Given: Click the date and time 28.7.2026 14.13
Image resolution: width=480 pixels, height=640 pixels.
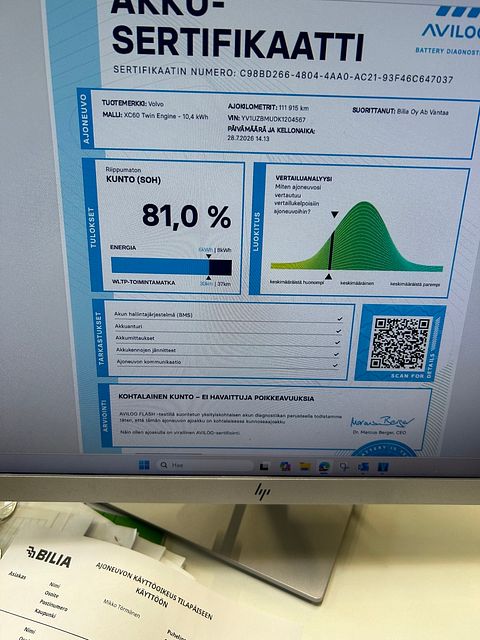Looking at the screenshot, I should point(246,138).
